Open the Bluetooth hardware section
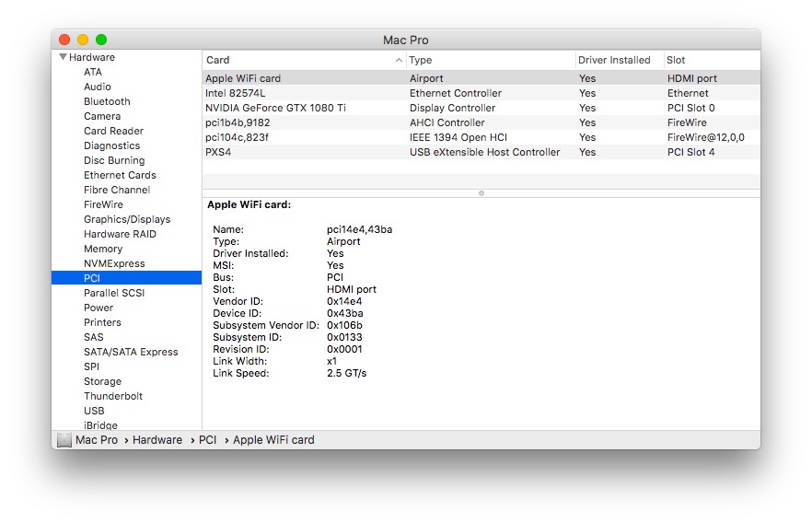The image size is (812, 523). tap(107, 101)
